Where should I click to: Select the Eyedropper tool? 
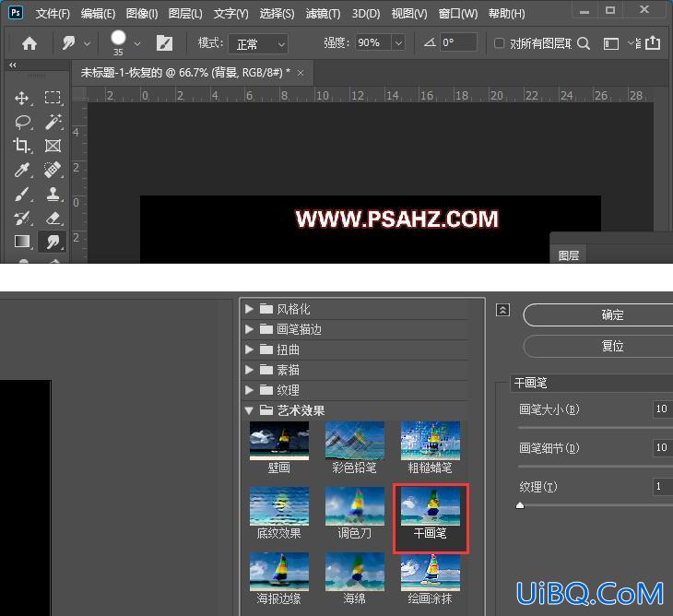[x=22, y=170]
